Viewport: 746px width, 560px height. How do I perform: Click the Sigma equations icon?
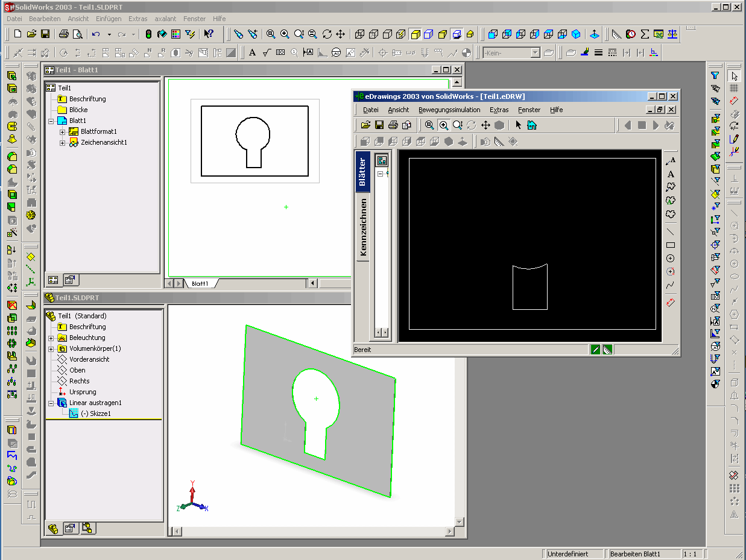pos(644,34)
